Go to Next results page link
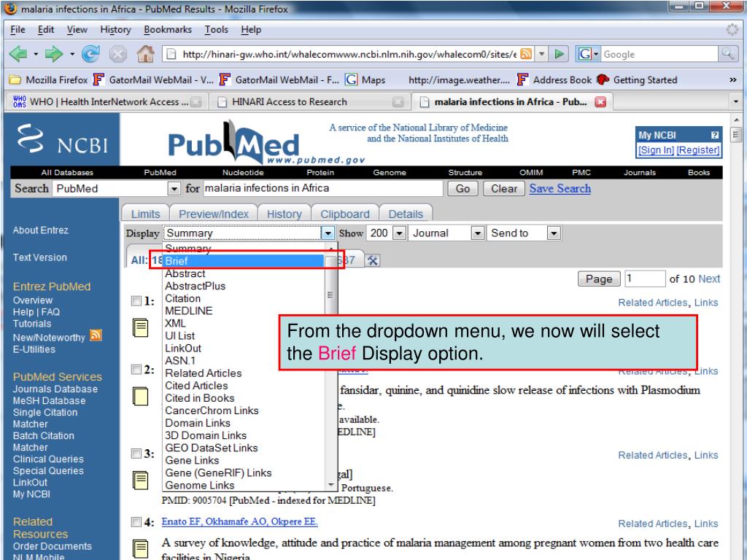The image size is (747, 560). tap(709, 279)
